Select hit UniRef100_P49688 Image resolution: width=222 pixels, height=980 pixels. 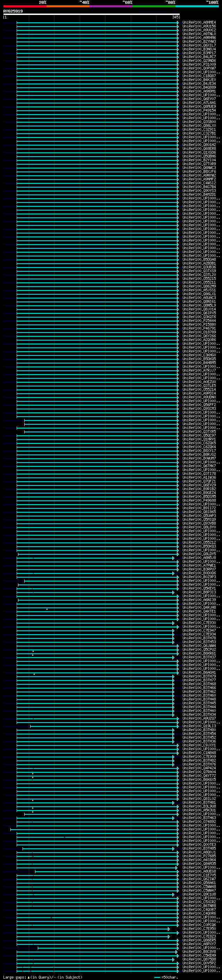pyautogui.click(x=199, y=500)
